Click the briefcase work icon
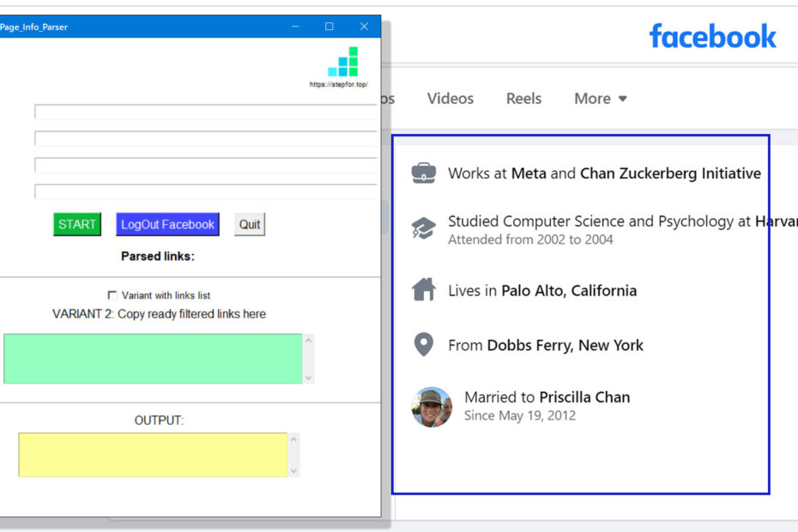Image resolution: width=798 pixels, height=532 pixels. (x=423, y=173)
